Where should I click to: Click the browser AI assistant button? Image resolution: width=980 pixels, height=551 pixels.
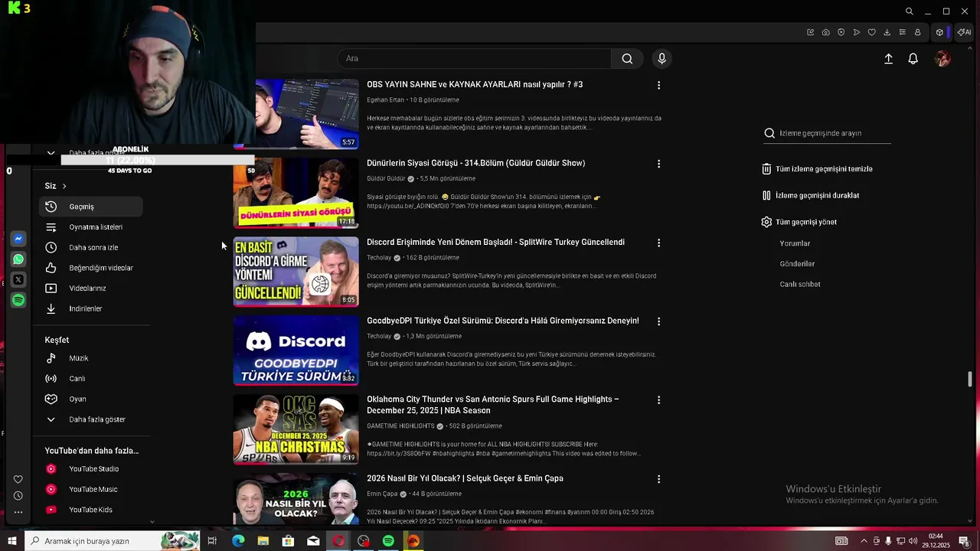tap(965, 32)
